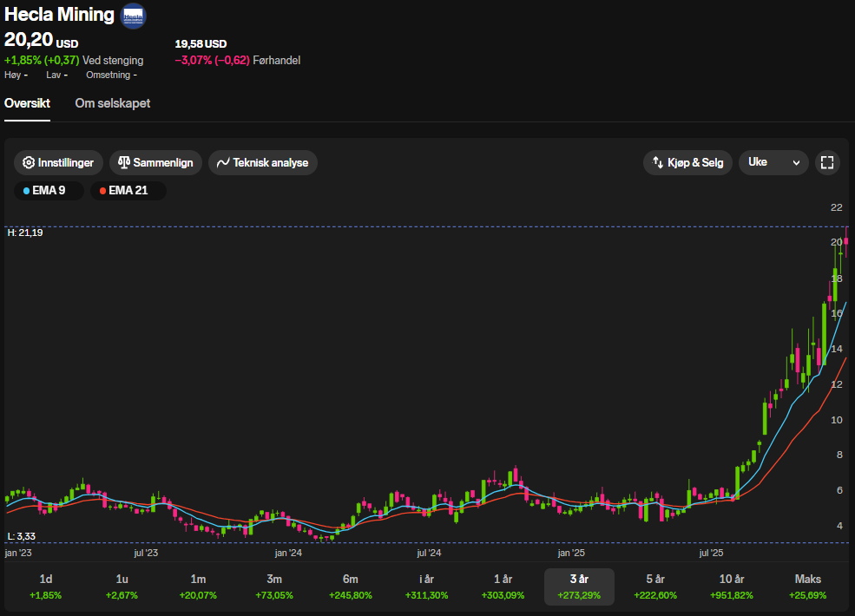Image resolution: width=855 pixels, height=616 pixels.
Task: Choose the 6m period
Action: 351,587
